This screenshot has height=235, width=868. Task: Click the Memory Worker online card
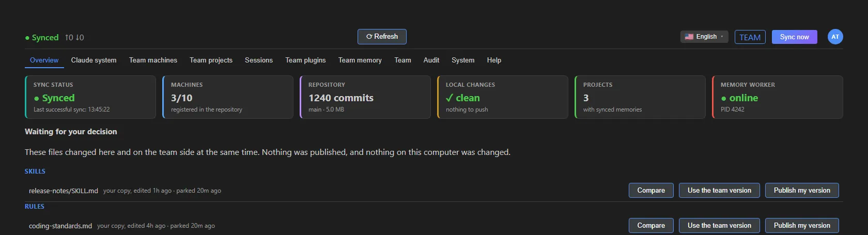778,97
